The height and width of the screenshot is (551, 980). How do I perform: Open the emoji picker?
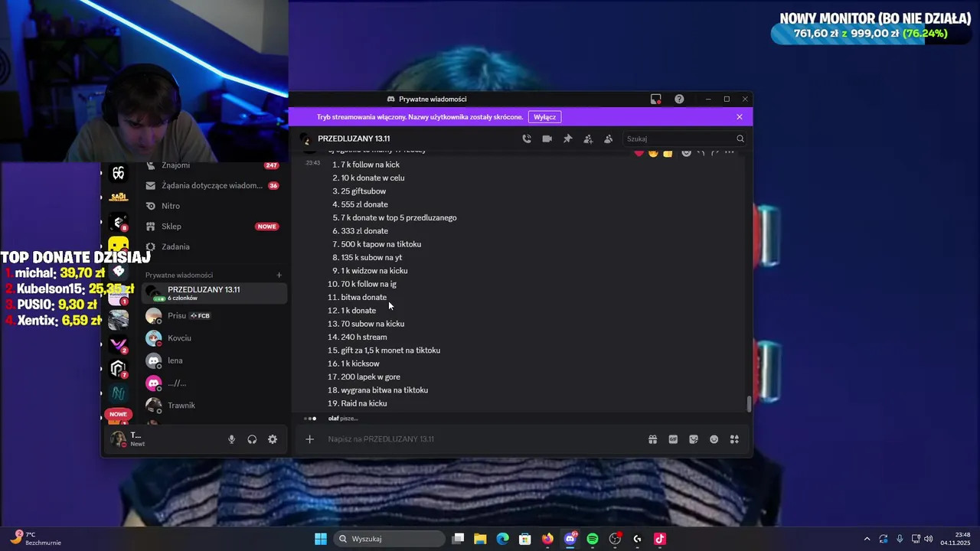(x=714, y=439)
